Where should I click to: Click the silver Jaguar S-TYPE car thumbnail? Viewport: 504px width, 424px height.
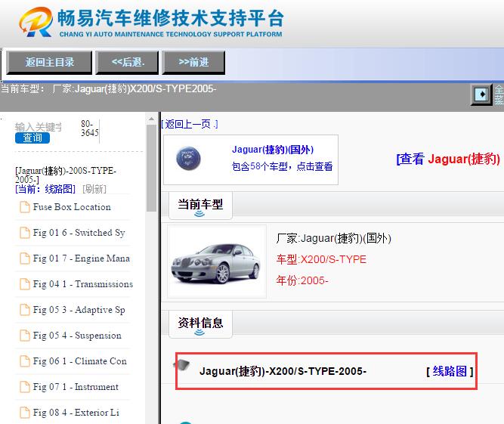click(x=216, y=263)
